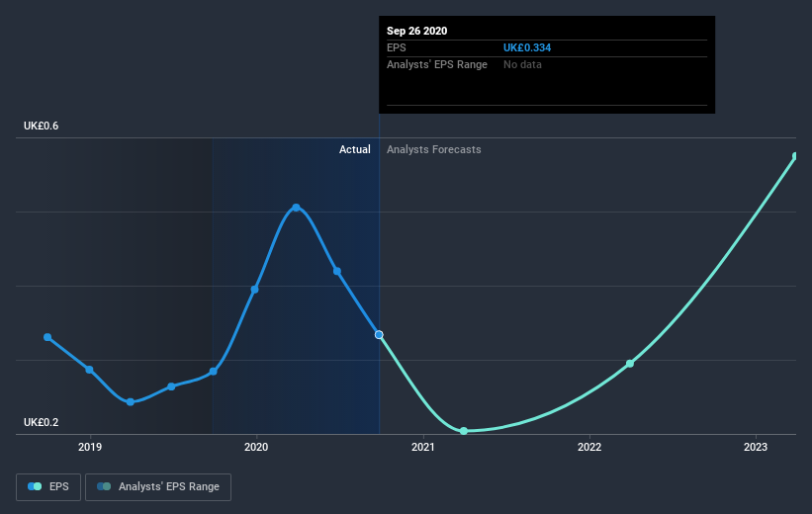The image size is (812, 514).
Task: Click the UK£0.6 y-axis label
Action: [x=41, y=126]
